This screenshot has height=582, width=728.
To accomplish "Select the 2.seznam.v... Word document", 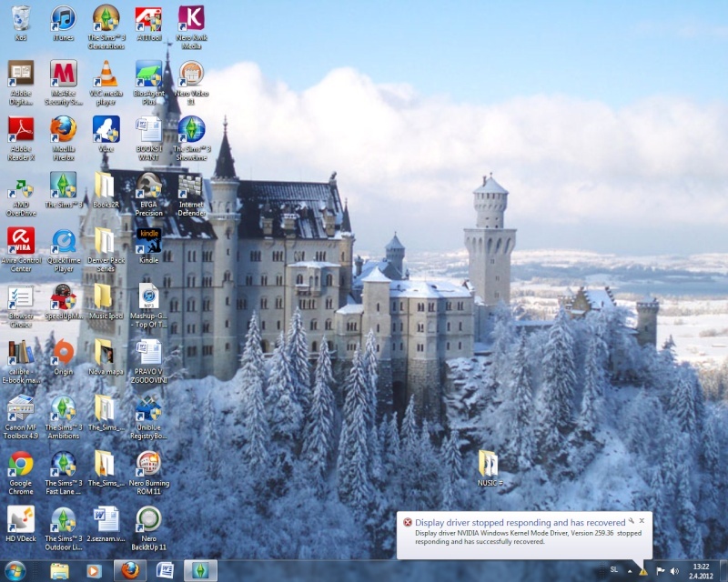I will (x=106, y=525).
